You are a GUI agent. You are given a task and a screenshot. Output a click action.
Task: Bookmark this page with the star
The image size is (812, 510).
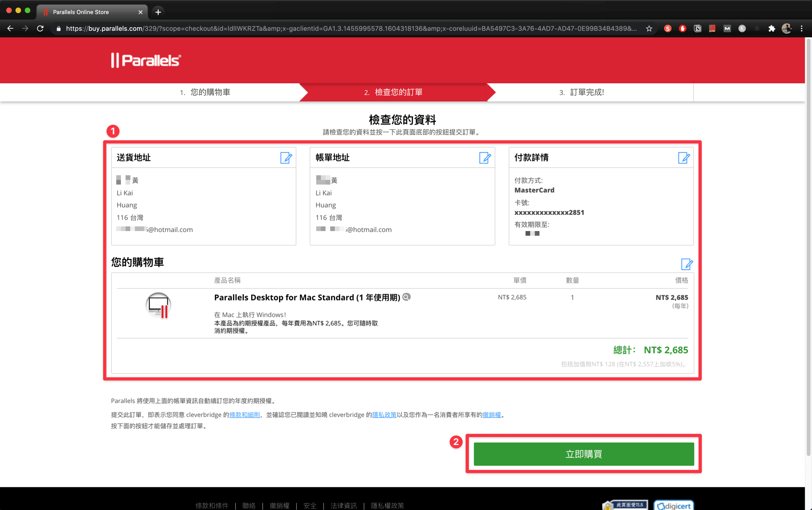tap(649, 29)
